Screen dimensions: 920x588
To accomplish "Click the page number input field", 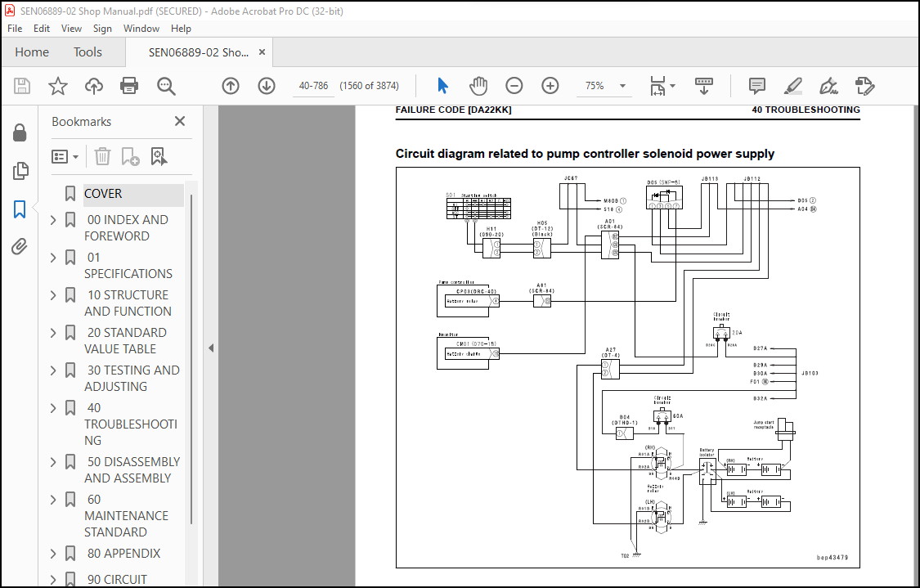I will coord(313,86).
